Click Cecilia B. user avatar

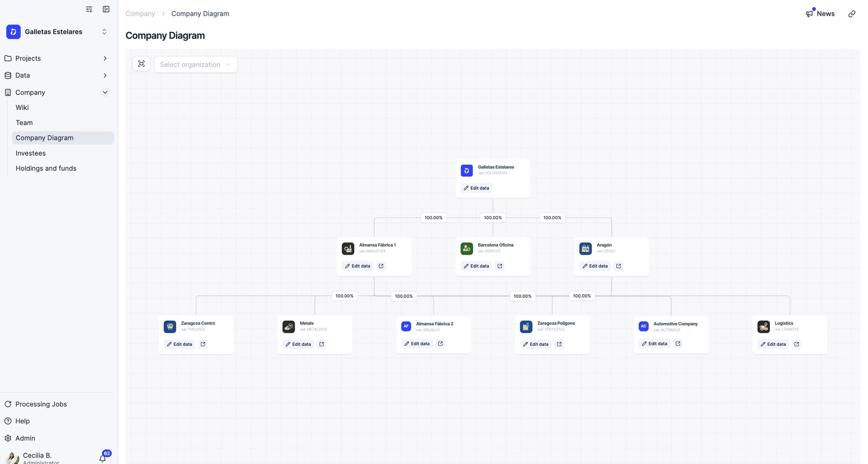(12, 458)
